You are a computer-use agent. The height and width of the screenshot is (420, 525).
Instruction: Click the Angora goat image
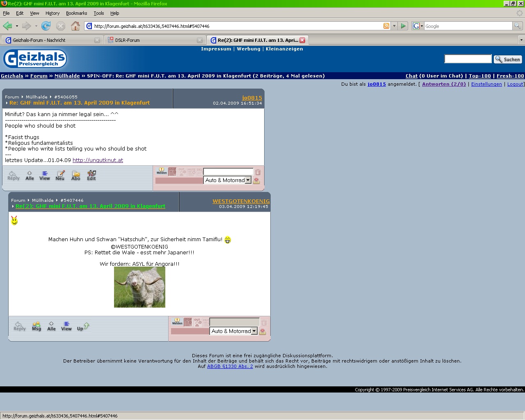pos(139,287)
